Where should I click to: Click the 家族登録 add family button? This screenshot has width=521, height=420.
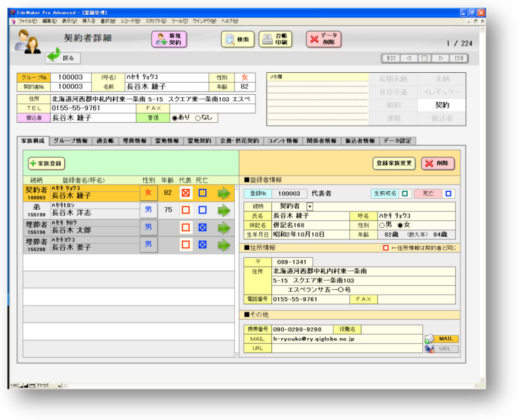[x=46, y=163]
